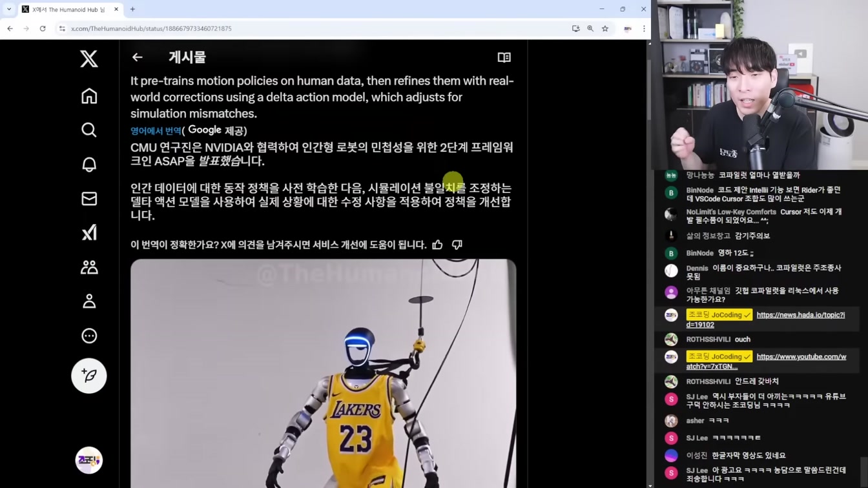Click '살의 정보창고 감기주의보' chat message

(x=728, y=236)
